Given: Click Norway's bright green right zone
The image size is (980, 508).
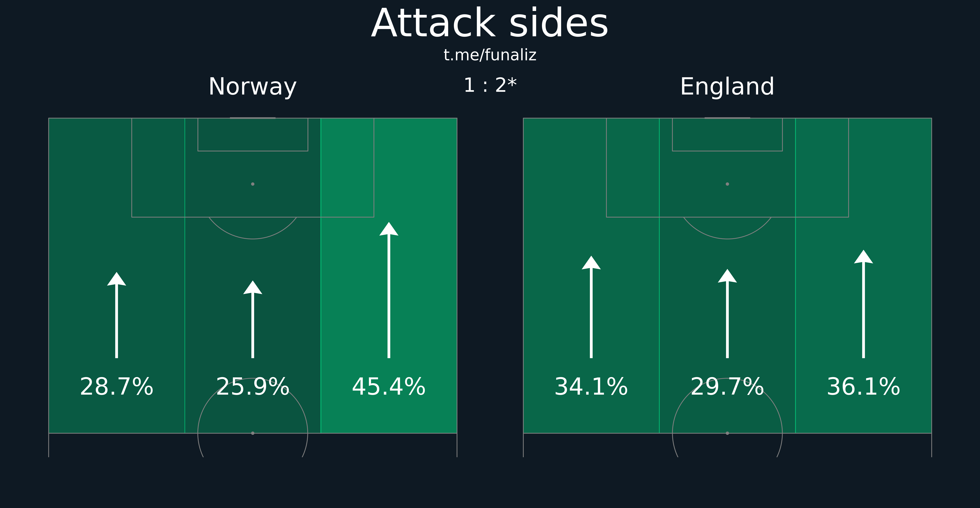Looking at the screenshot, I should [389, 276].
